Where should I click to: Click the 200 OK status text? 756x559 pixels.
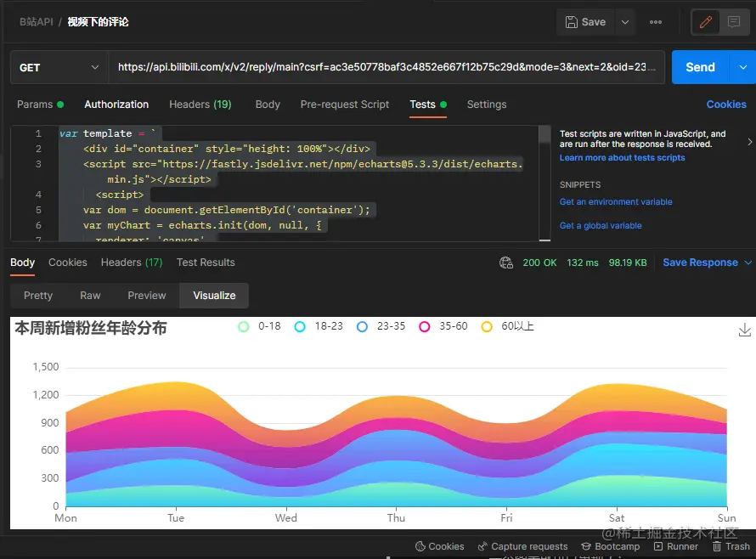point(539,263)
